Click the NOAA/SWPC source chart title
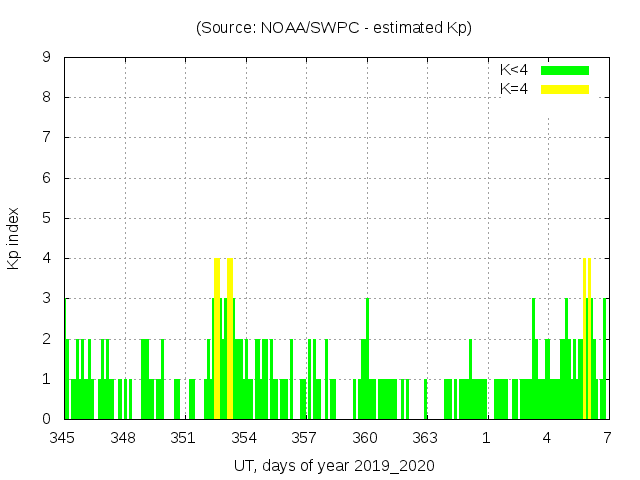 [334, 28]
